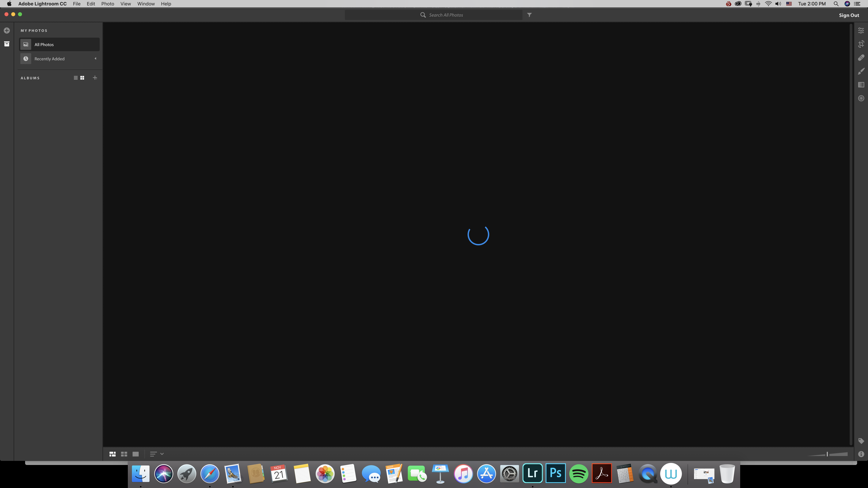Open System Preferences from the Dock

pyautogui.click(x=509, y=474)
